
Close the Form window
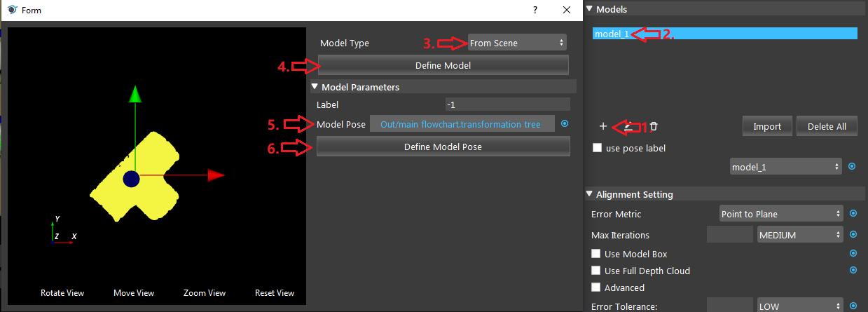(x=567, y=10)
